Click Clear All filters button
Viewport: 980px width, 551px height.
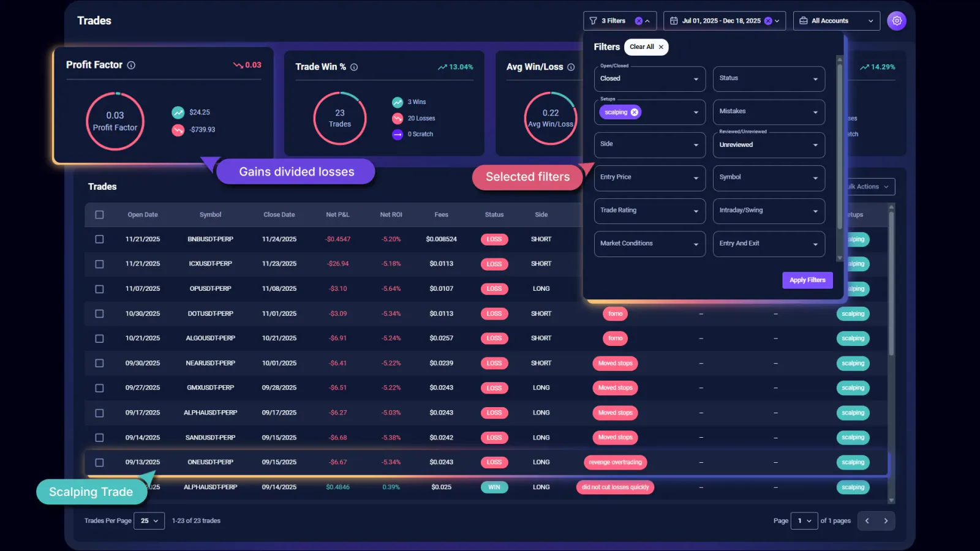646,47
